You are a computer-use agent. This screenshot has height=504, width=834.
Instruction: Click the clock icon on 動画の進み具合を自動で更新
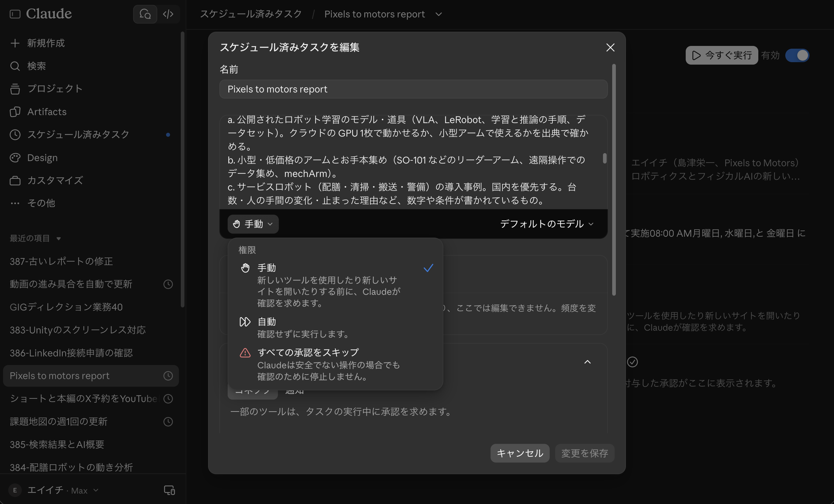(x=168, y=284)
